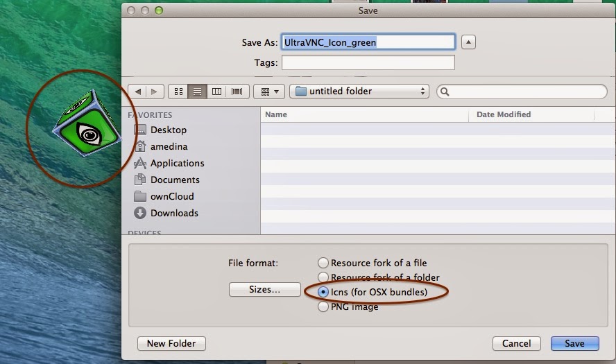Select amedina home folder in sidebar
This screenshot has width=616, height=364.
point(169,146)
